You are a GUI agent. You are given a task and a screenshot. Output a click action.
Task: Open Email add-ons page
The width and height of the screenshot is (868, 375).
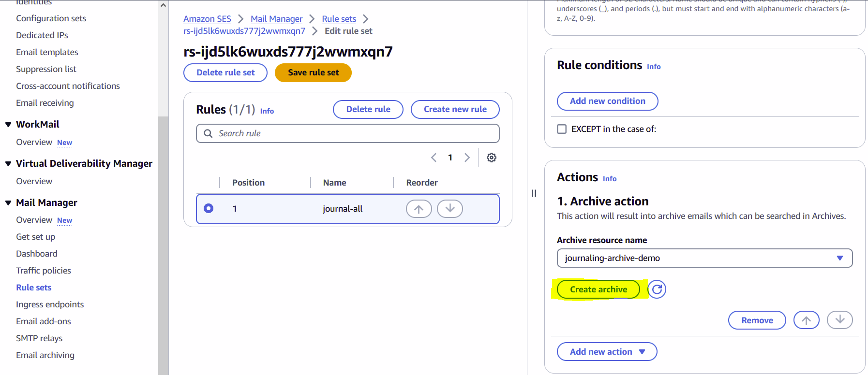[44, 321]
